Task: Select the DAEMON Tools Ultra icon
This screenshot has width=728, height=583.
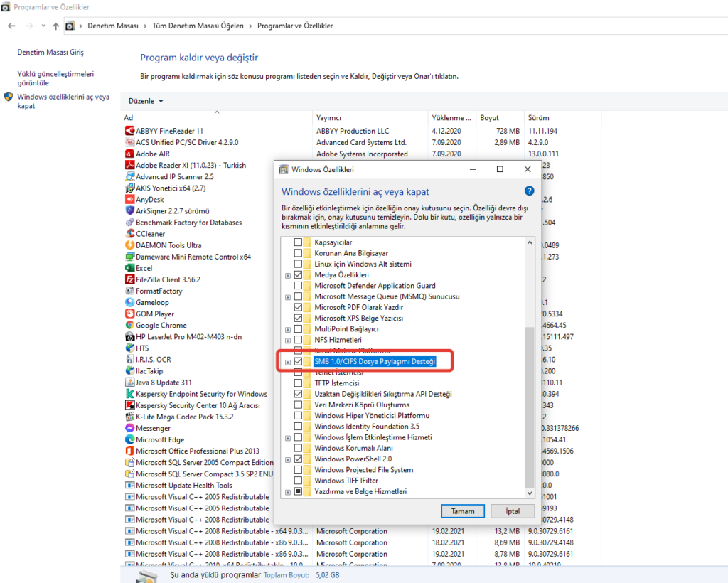Action: click(x=129, y=245)
